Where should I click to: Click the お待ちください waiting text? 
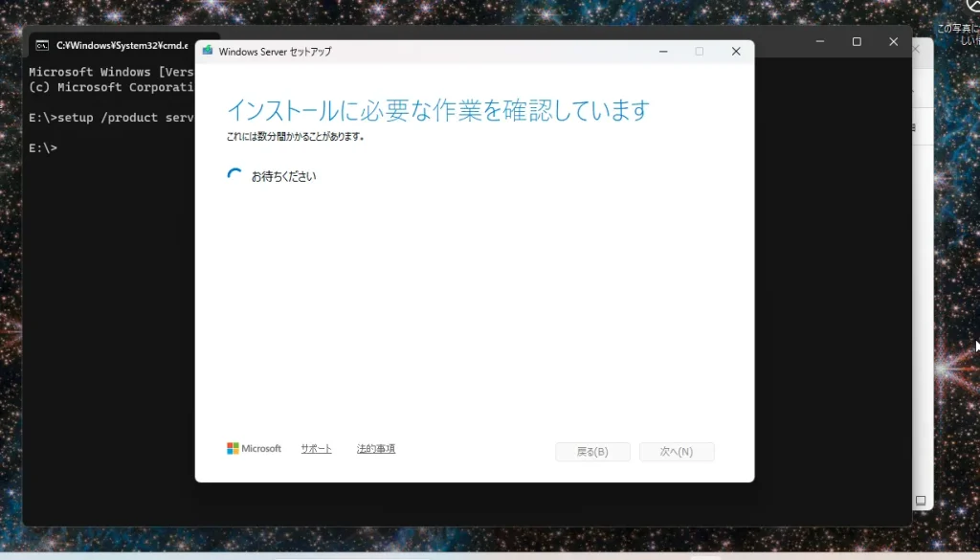tap(283, 176)
